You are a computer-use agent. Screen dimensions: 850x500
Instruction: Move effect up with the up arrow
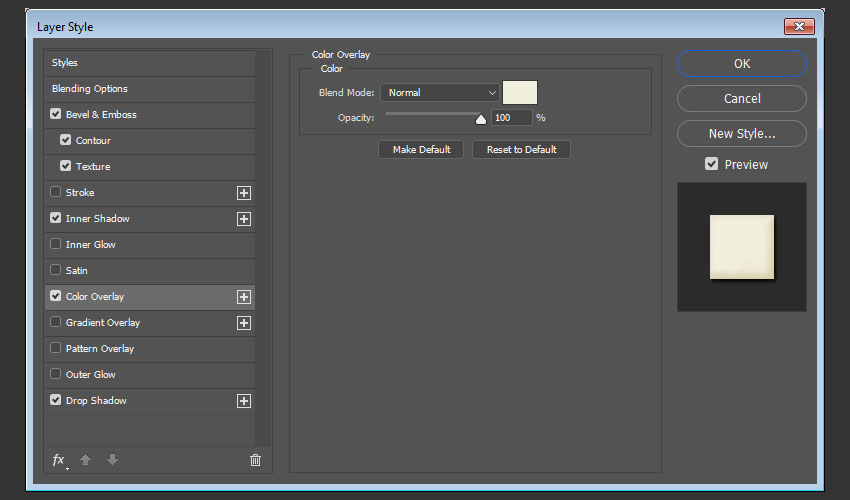pyautogui.click(x=86, y=460)
